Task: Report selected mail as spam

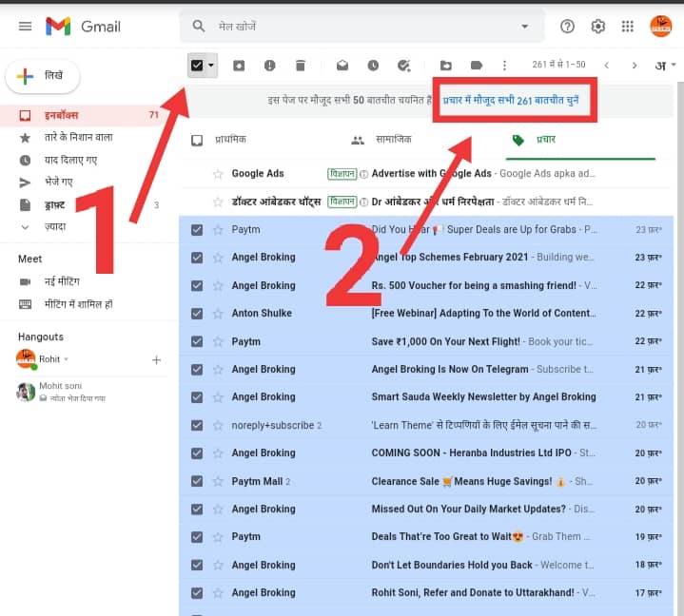Action: coord(269,66)
